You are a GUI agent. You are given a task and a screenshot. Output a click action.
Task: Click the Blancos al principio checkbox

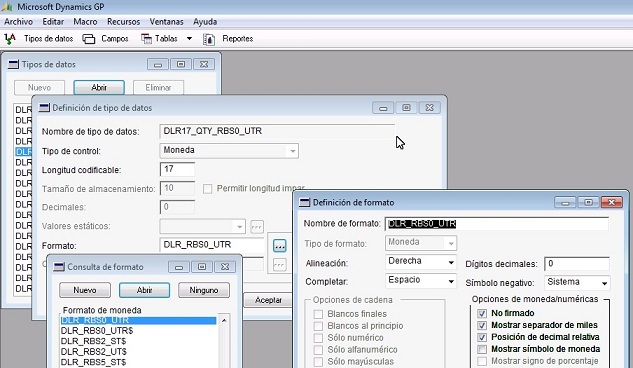point(318,326)
